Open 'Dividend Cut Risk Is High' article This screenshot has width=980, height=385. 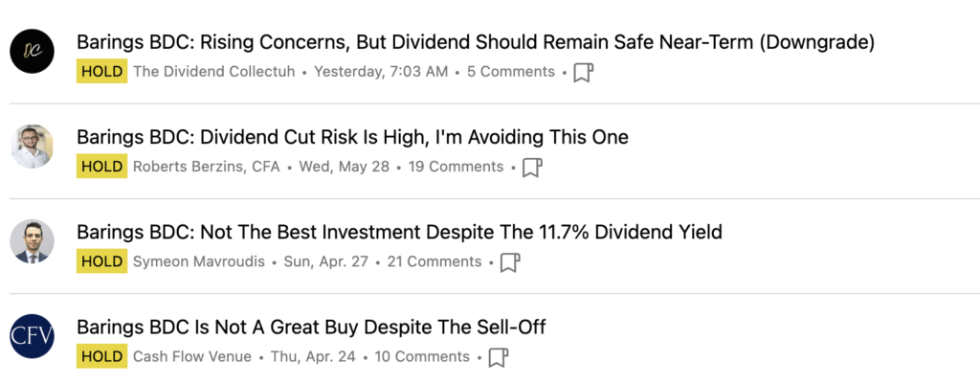pyautogui.click(x=352, y=138)
